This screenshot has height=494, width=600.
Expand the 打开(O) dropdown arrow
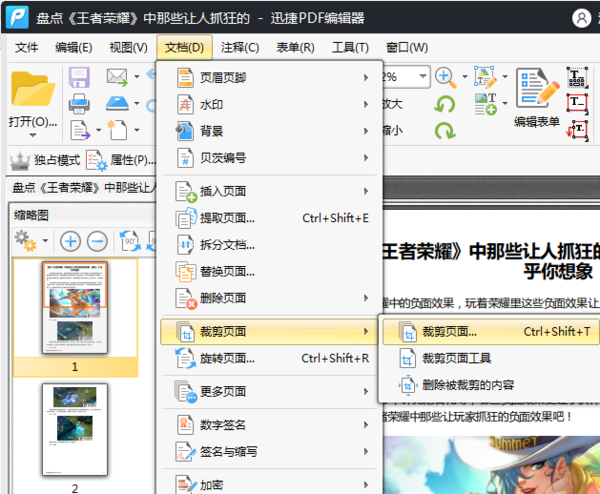[x=33, y=135]
